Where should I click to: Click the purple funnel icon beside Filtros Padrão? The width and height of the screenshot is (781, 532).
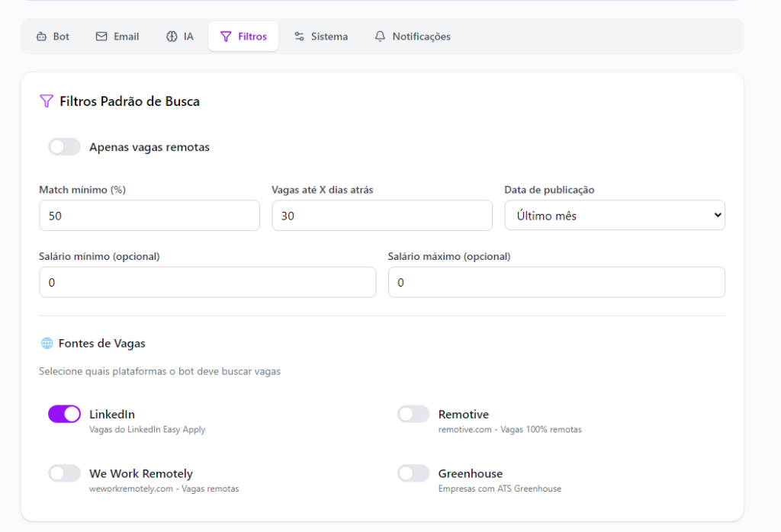coord(47,101)
